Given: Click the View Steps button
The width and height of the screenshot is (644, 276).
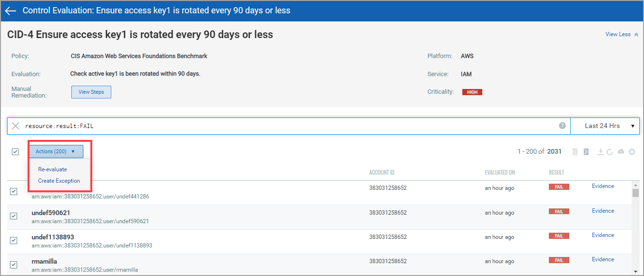Looking at the screenshot, I should tap(91, 92).
